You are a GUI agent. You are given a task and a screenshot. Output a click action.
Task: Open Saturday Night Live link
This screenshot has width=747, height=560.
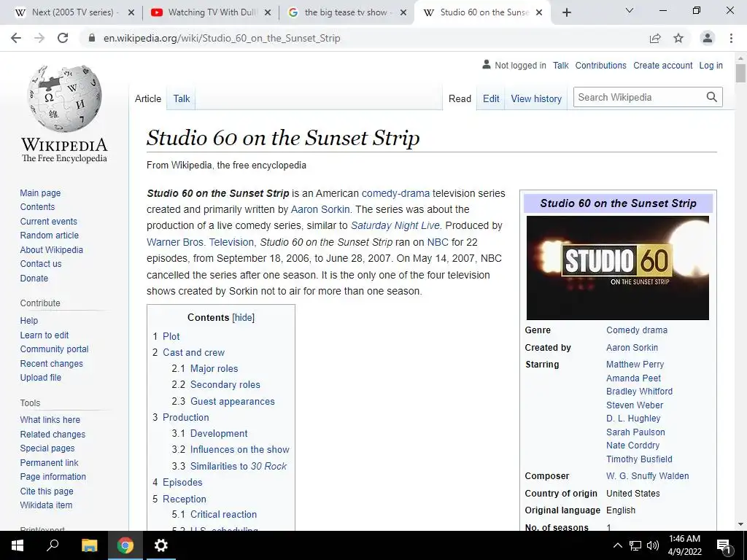click(x=395, y=226)
